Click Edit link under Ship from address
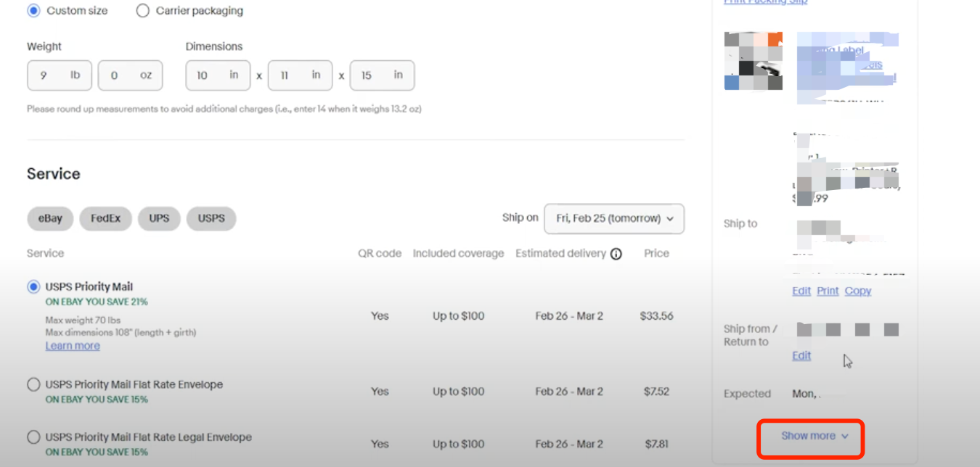The width and height of the screenshot is (980, 467). pyautogui.click(x=801, y=355)
